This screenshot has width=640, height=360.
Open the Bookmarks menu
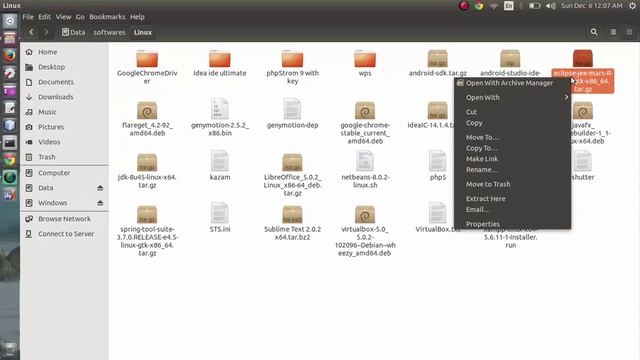107,17
